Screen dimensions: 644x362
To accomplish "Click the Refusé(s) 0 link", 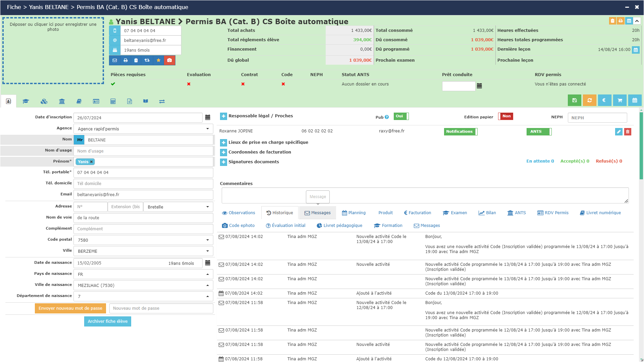I will [x=609, y=161].
